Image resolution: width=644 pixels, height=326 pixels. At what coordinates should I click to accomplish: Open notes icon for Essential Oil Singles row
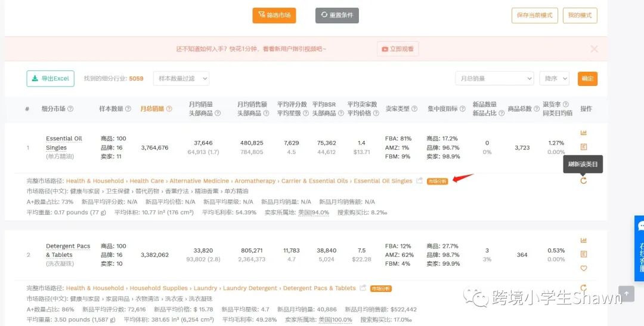coord(583,147)
